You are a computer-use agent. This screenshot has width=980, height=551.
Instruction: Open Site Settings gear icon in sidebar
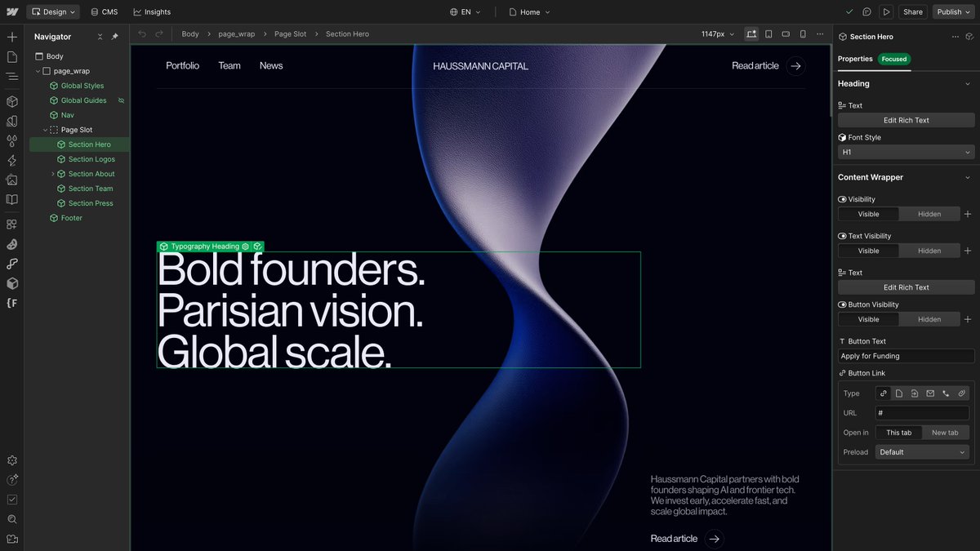[x=11, y=460]
